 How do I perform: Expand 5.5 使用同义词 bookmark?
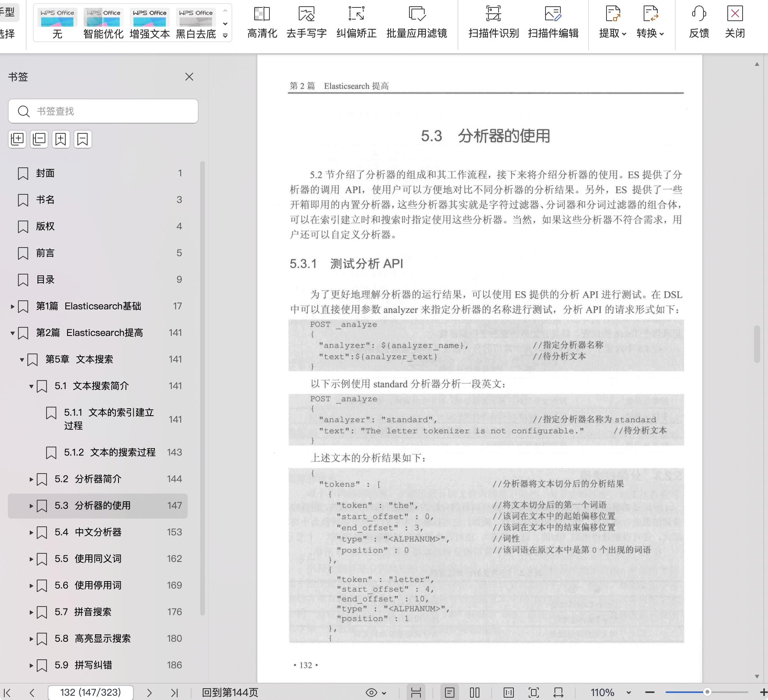(31, 559)
